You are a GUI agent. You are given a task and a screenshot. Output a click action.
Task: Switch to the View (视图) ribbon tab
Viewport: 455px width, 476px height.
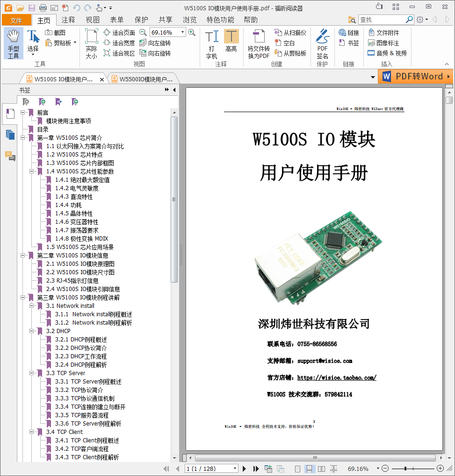point(93,20)
